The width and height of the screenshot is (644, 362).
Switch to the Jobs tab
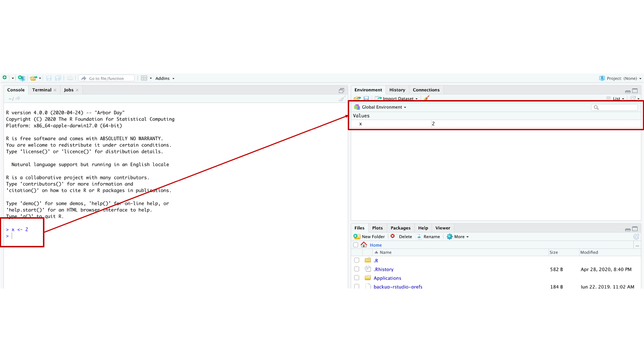pyautogui.click(x=69, y=90)
